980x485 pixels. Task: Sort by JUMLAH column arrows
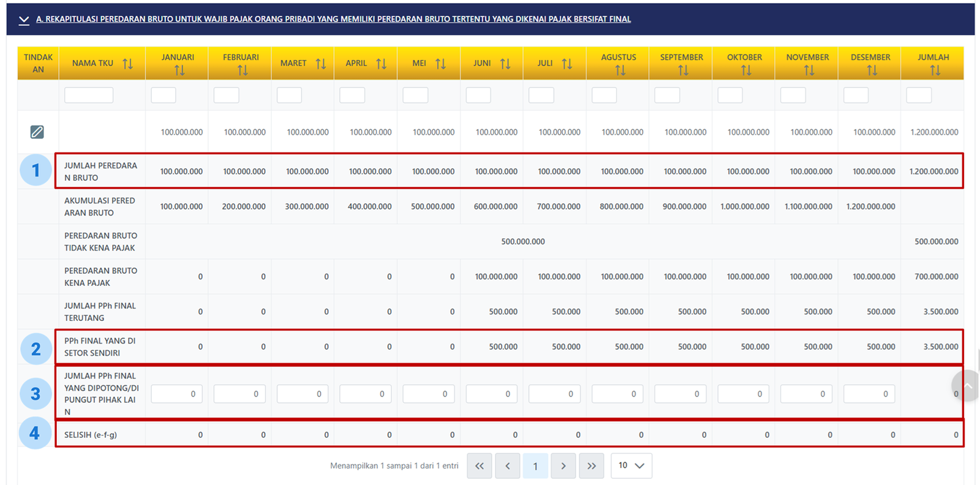click(935, 70)
